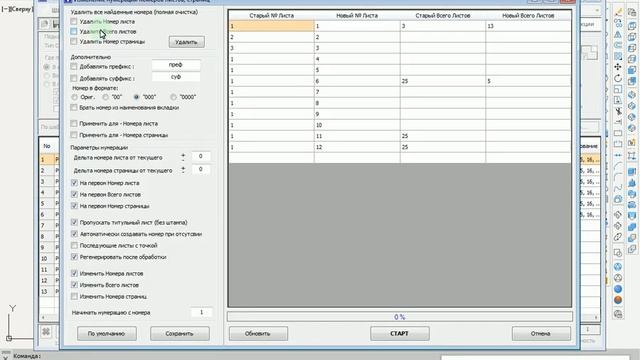Click 'По умолчанию' button
Image resolution: width=640 pixels, height=360 pixels.
pyautogui.click(x=107, y=333)
